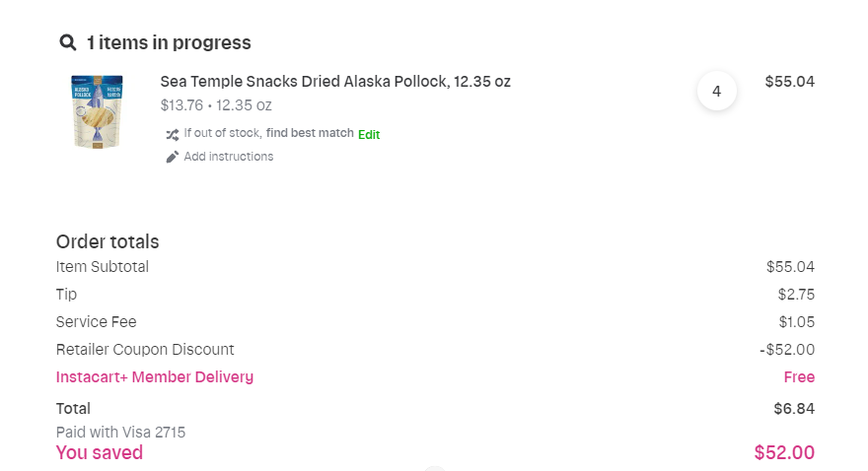
Task: Click the Paid with Visa 2715 text
Action: [120, 432]
